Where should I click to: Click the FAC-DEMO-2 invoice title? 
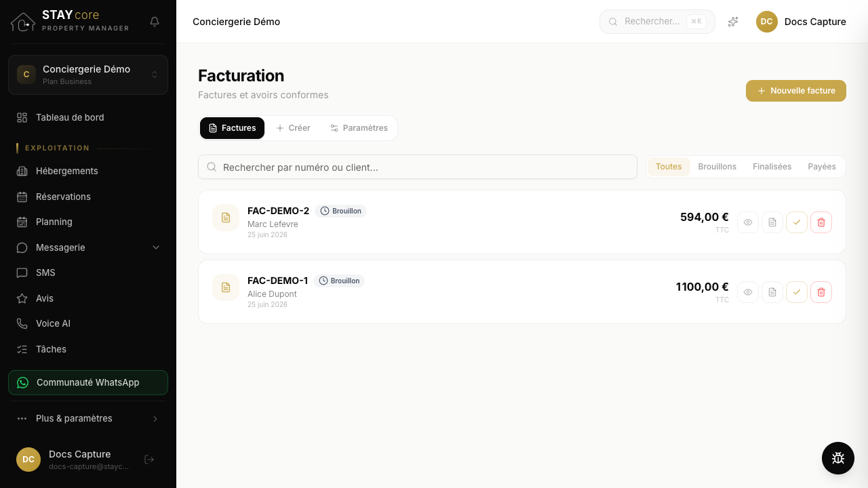(278, 211)
